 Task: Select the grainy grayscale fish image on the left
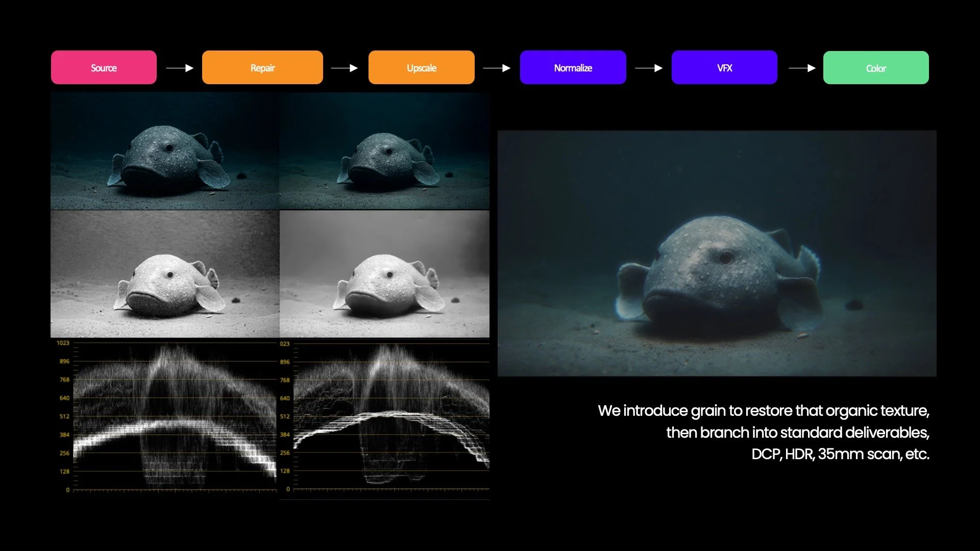(165, 274)
